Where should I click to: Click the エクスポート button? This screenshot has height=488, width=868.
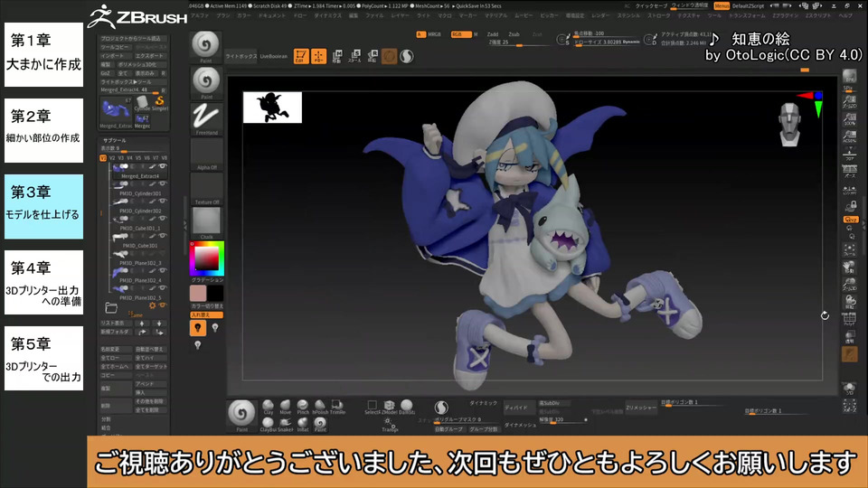point(151,56)
